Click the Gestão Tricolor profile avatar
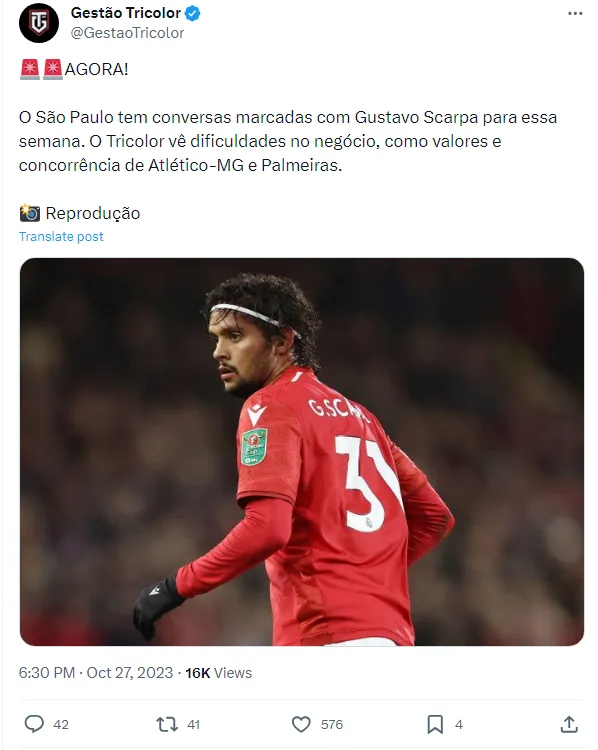Screen dimensions: 598x750 click(39, 22)
